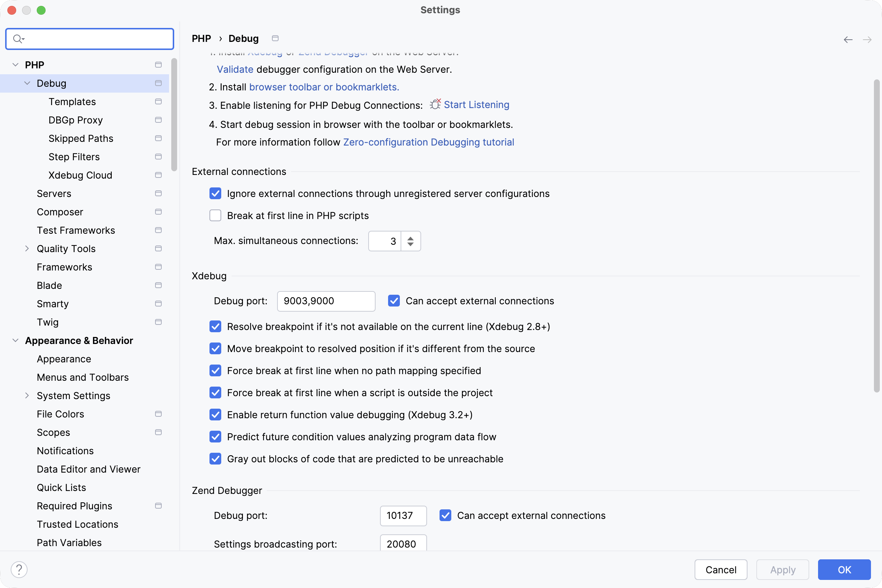The height and width of the screenshot is (588, 882).
Task: Open browser toolbar or bookmarklets link
Action: (x=324, y=87)
